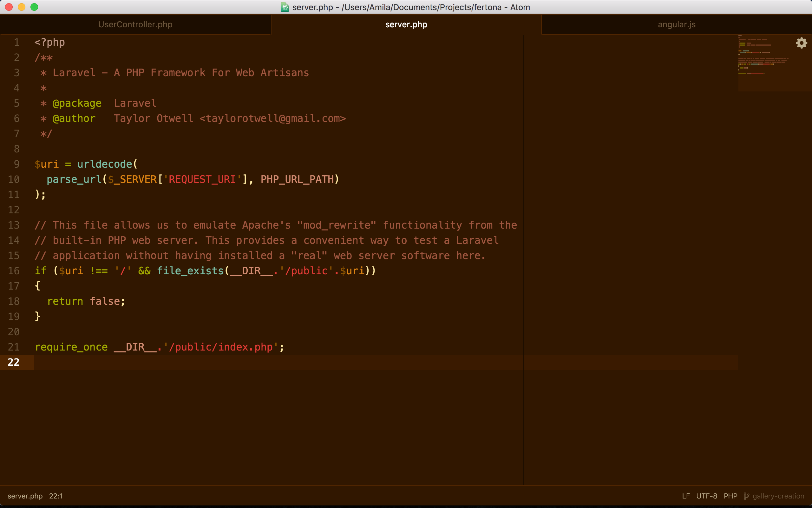Click the require_once keyword
812x508 pixels.
tap(71, 347)
